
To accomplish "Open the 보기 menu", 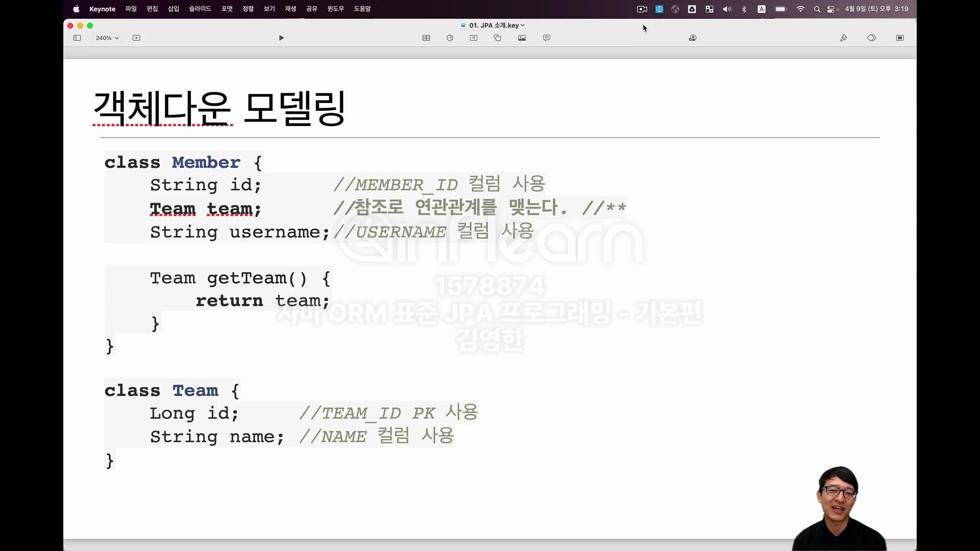I will 269,9.
